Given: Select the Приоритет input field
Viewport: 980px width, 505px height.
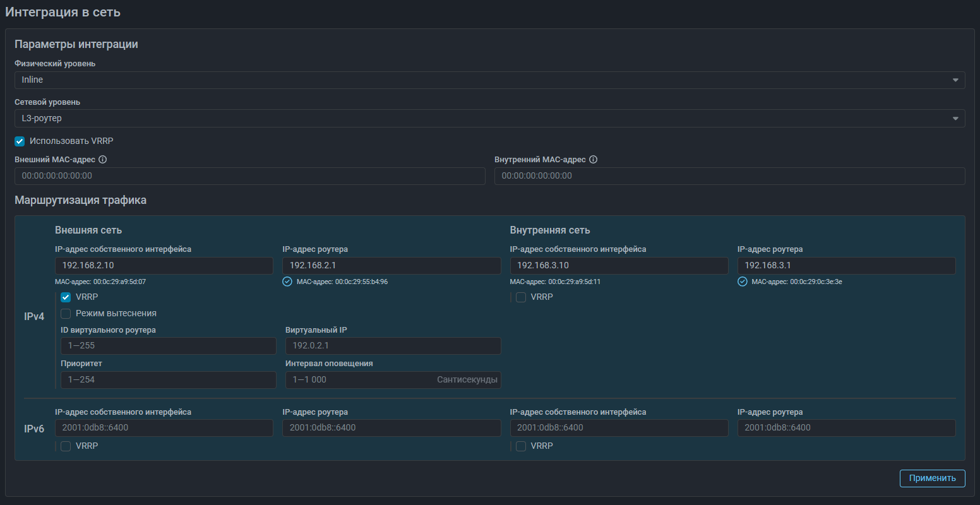Looking at the screenshot, I should click(168, 380).
